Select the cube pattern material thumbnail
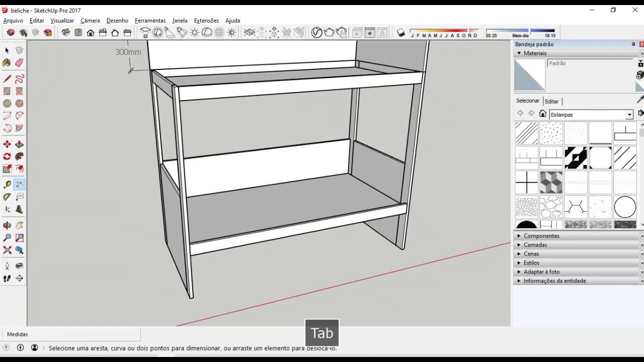The height and width of the screenshot is (362, 644). click(551, 182)
